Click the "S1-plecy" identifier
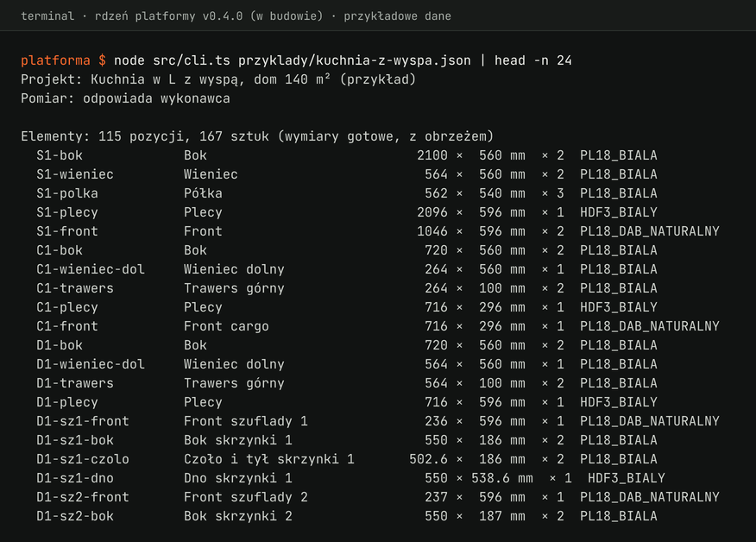The image size is (756, 542). pyautogui.click(x=67, y=212)
